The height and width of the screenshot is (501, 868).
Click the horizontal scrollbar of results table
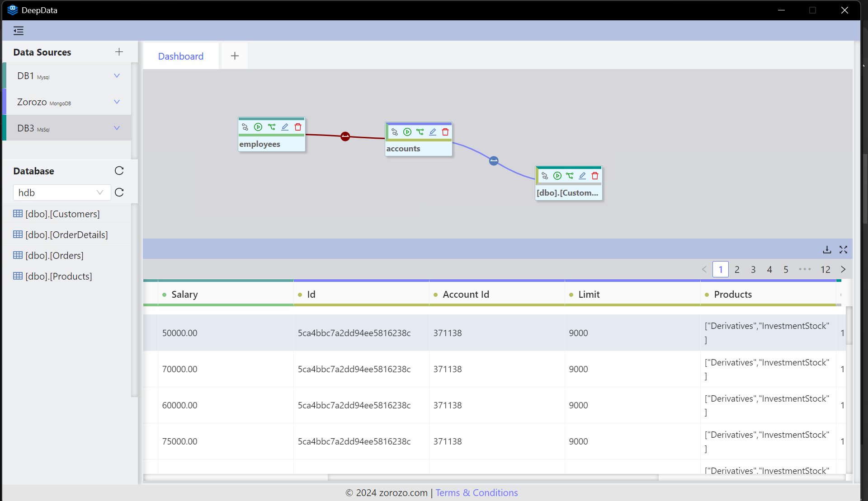tap(493, 477)
